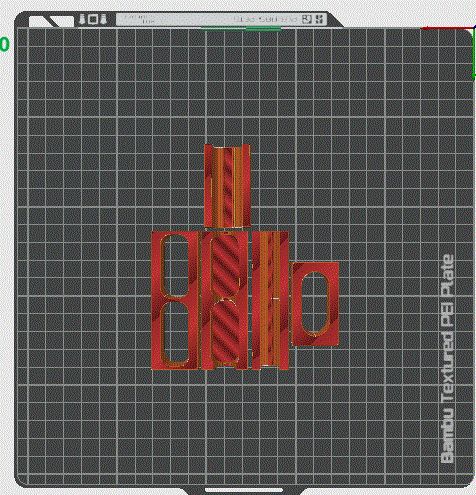Select the red part with two oval slots

pos(175,300)
